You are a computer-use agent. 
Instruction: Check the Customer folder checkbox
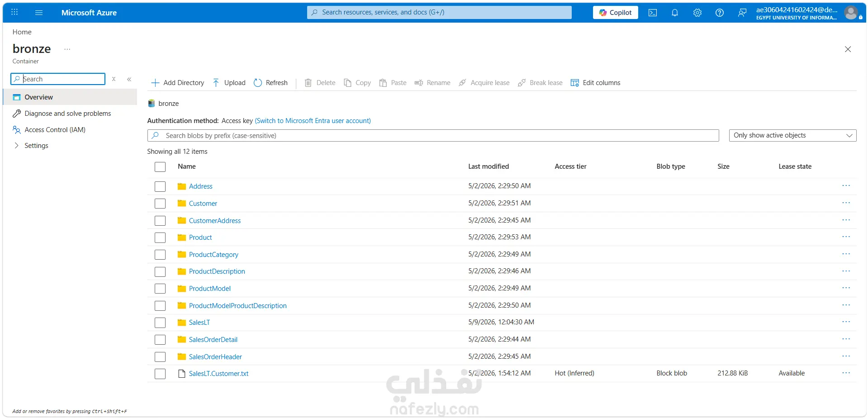[x=160, y=204]
